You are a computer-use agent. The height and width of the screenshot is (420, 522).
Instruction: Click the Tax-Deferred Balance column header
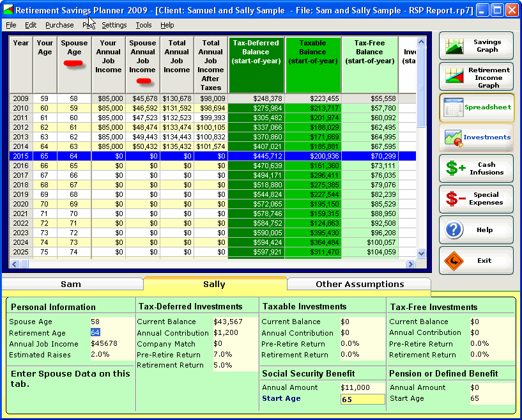(x=256, y=65)
